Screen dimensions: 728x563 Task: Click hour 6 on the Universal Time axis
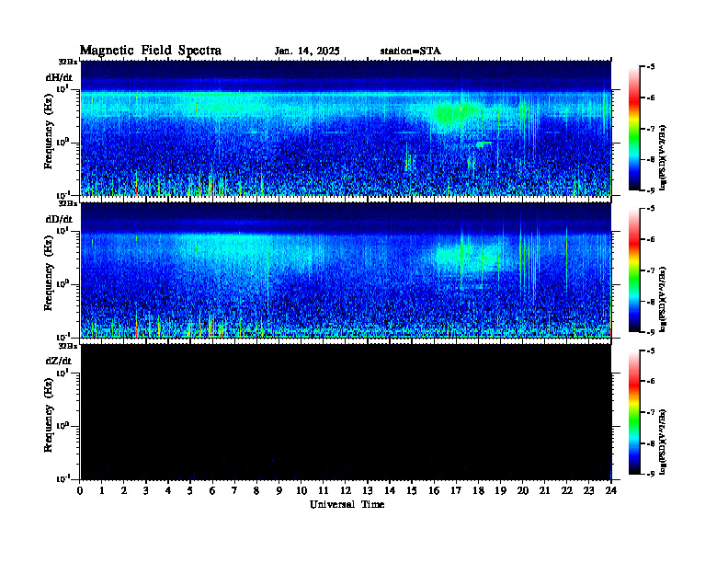212,490
